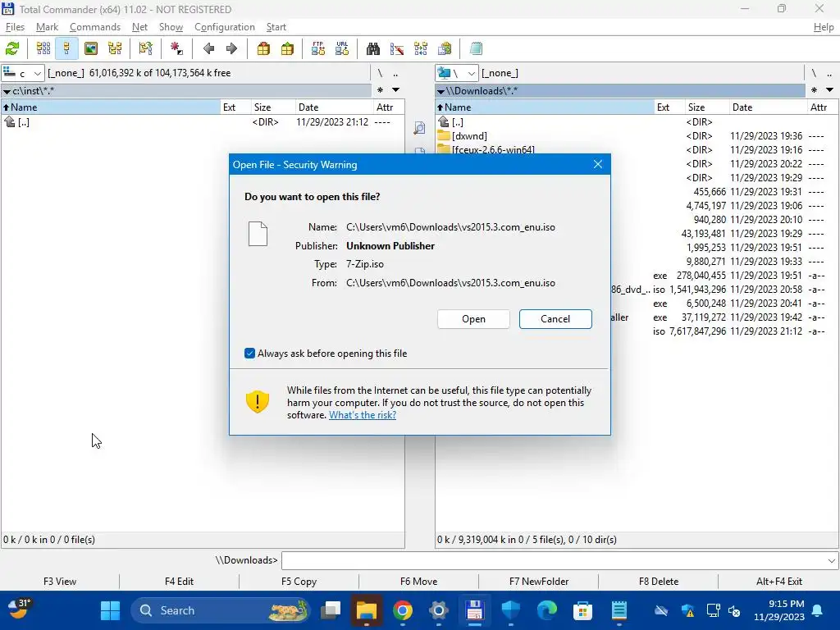Open the URL new FTP connection icon
This screenshot has height=630, width=840.
[x=342, y=48]
